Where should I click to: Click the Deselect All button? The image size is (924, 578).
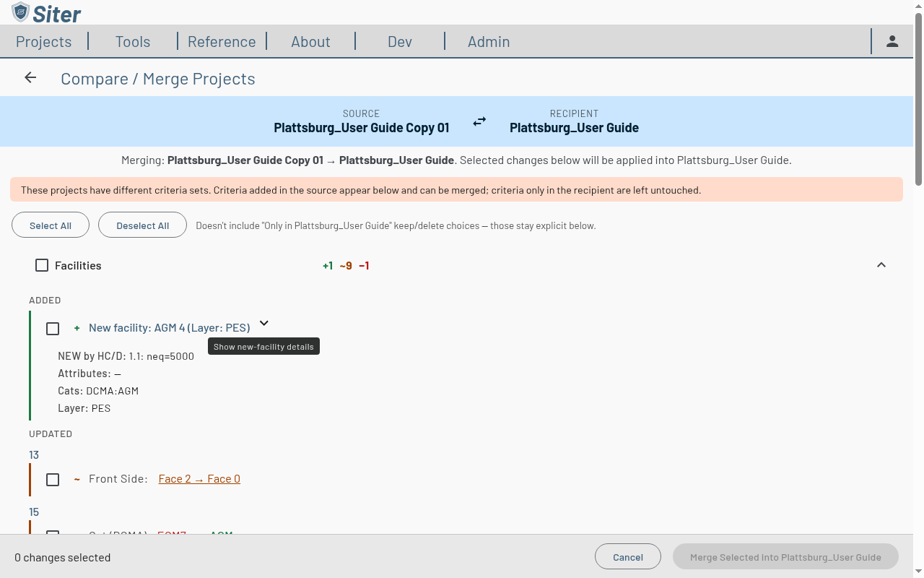[x=142, y=225]
